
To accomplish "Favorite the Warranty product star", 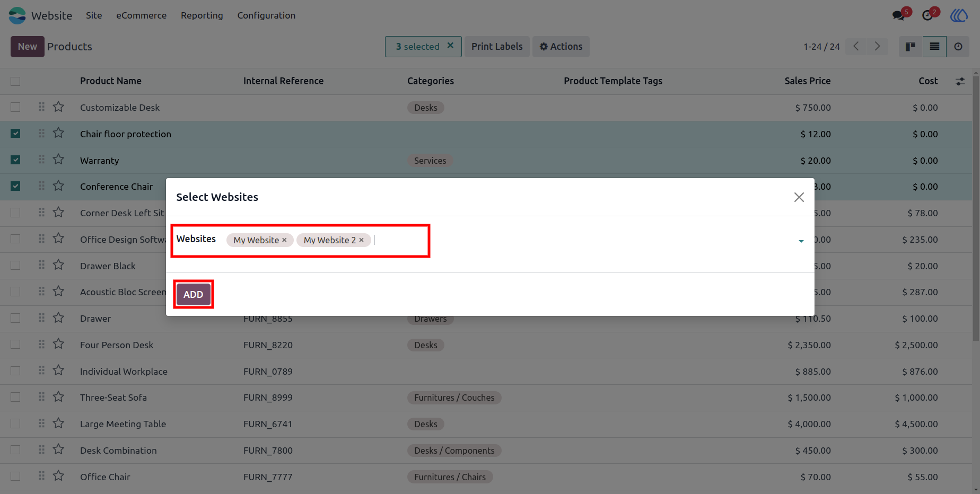I will [x=58, y=160].
